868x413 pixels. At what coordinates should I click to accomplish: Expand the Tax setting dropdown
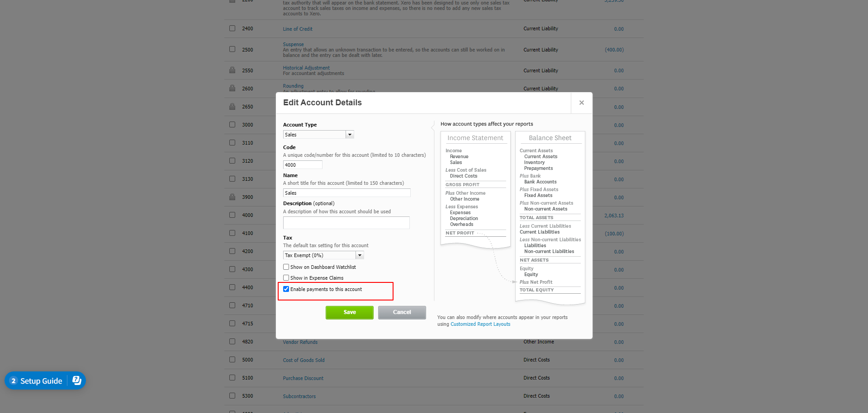360,255
